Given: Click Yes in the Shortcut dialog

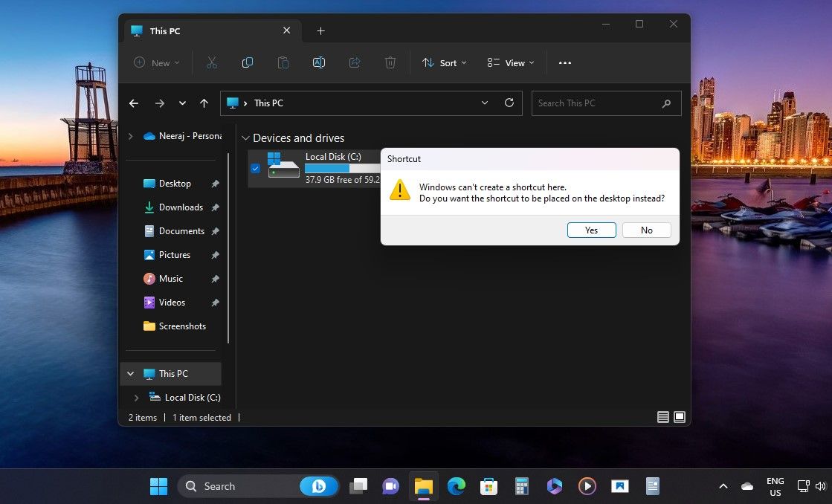Looking at the screenshot, I should click(x=590, y=230).
